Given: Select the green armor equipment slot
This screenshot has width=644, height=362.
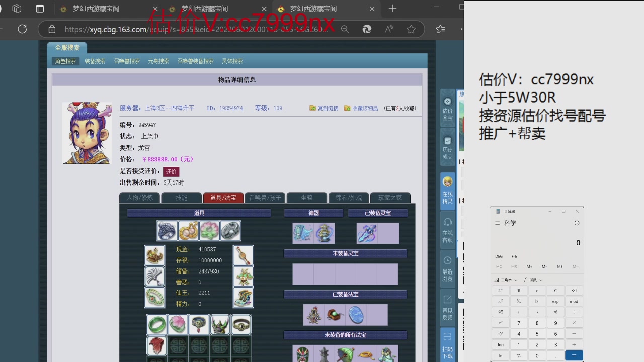Looking at the screenshot, I should pyautogui.click(x=243, y=277).
